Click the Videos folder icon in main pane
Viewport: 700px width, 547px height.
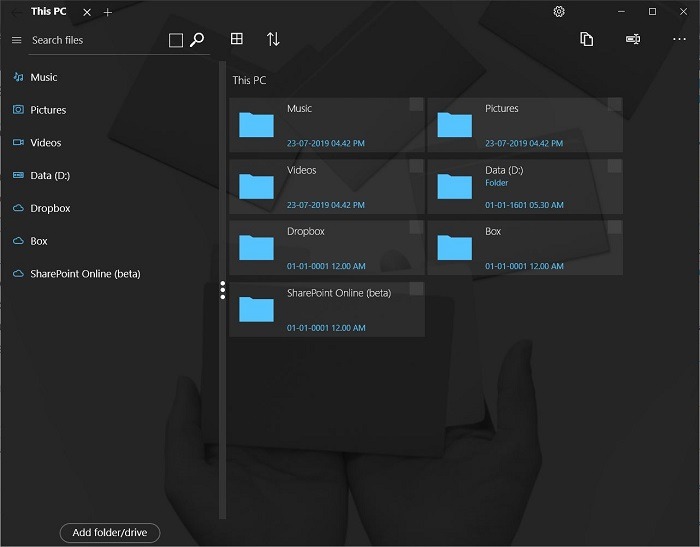tap(256, 186)
